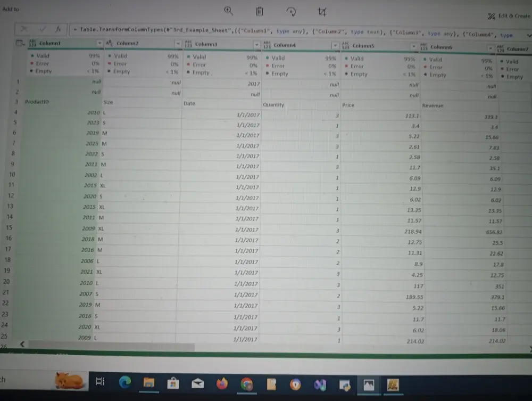532x401 pixels.
Task: Click the horizontal scrollbar thumb
Action: (x=112, y=345)
